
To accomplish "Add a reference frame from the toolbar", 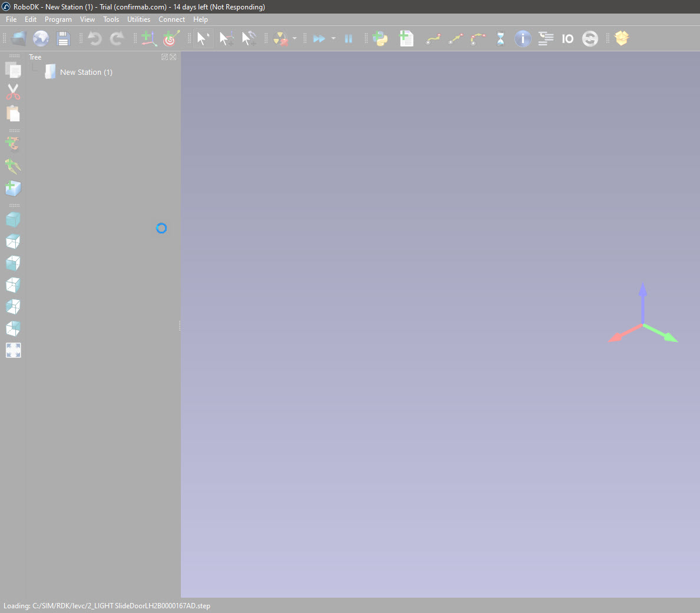I will click(148, 39).
